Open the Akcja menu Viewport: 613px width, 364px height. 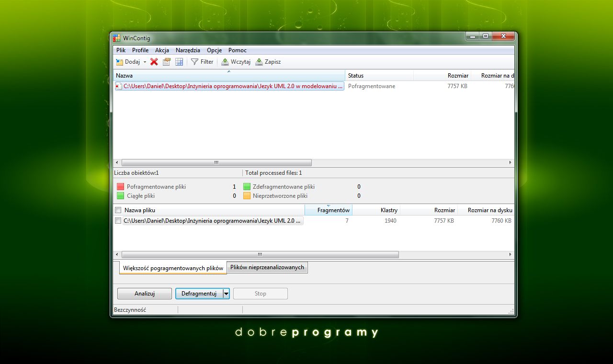point(162,50)
